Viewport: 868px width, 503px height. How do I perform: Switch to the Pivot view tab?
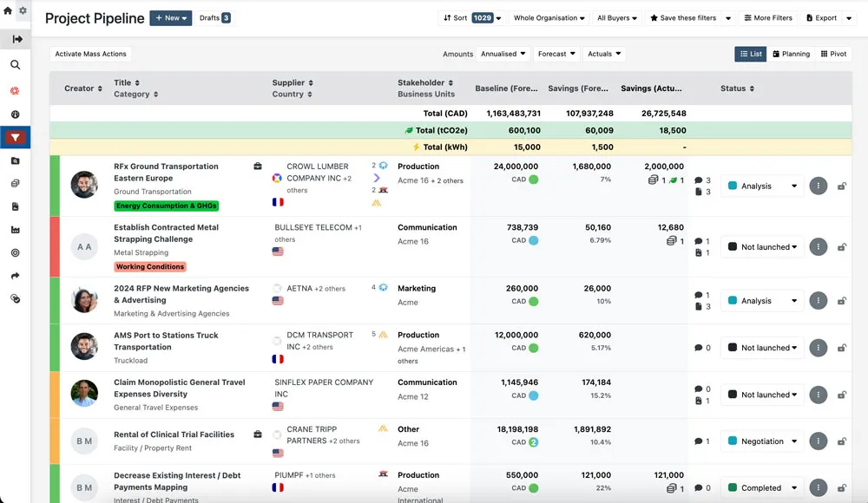click(x=833, y=54)
